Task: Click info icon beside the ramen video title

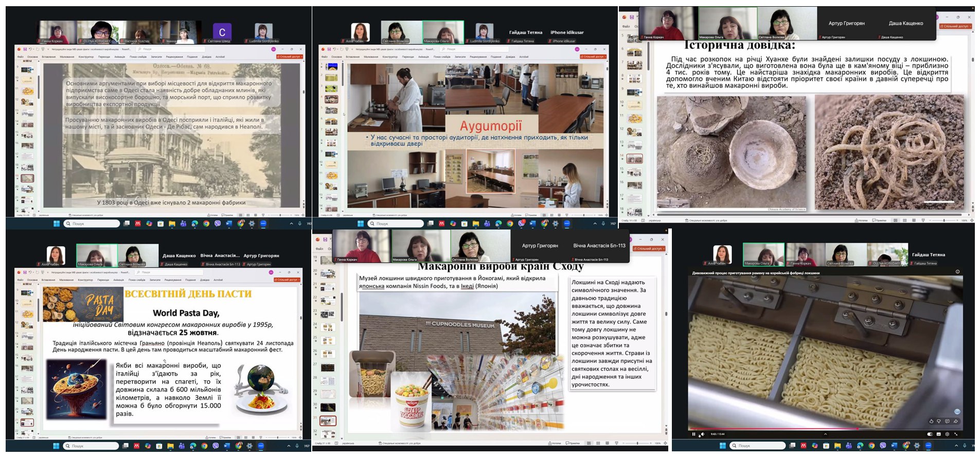Action: 957,272
